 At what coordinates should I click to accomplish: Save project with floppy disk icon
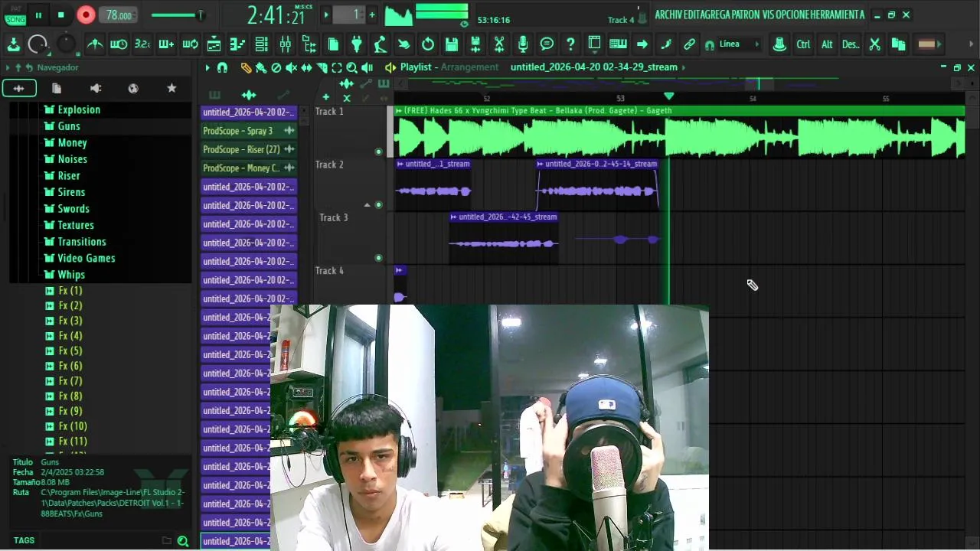click(x=452, y=44)
